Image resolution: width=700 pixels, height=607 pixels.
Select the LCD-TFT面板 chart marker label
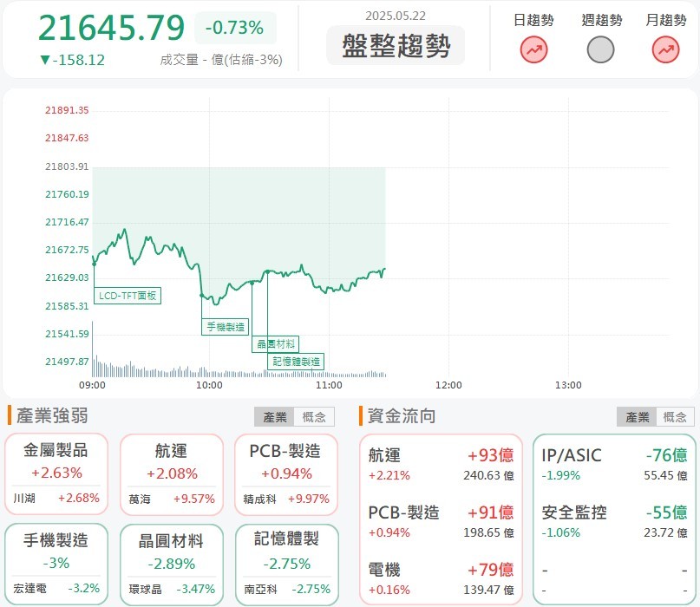tap(128, 296)
